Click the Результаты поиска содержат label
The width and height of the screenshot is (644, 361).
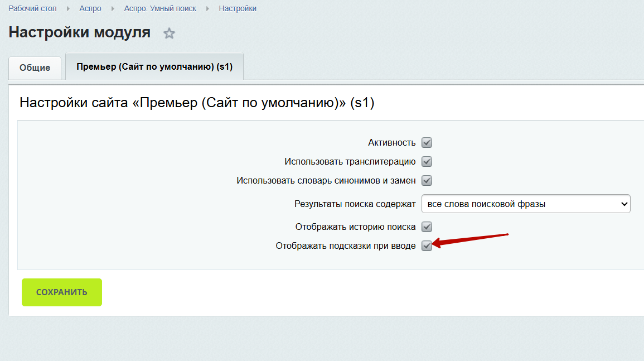[355, 204]
